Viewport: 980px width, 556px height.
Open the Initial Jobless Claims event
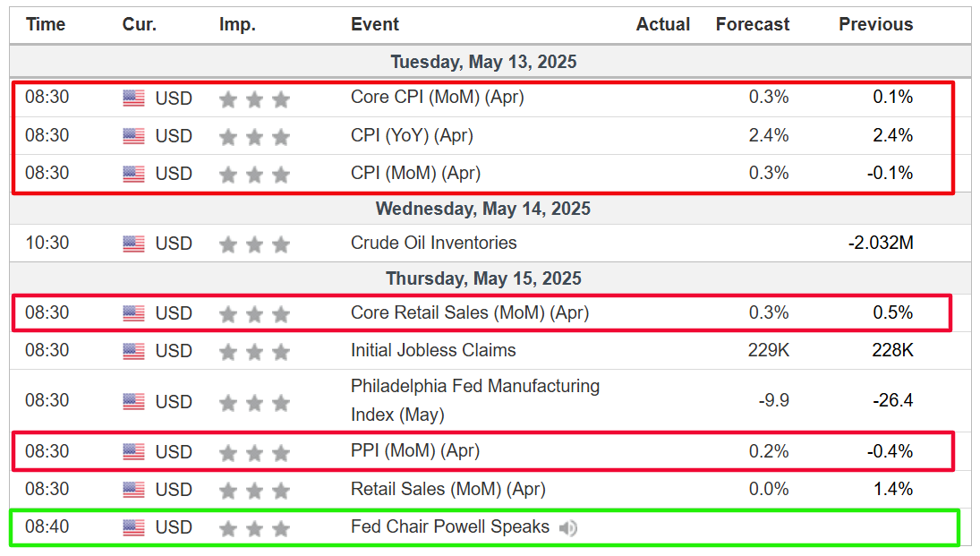point(433,350)
